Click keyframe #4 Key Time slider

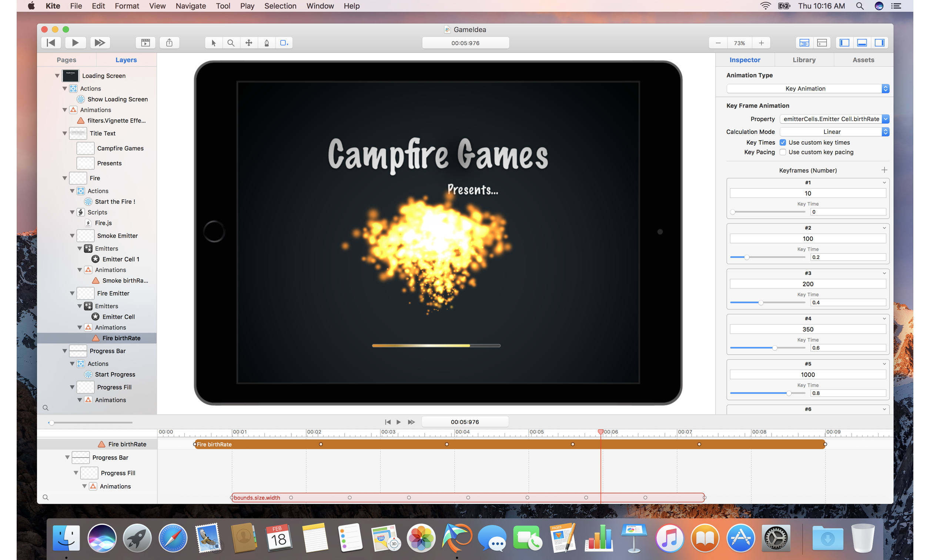click(x=775, y=348)
